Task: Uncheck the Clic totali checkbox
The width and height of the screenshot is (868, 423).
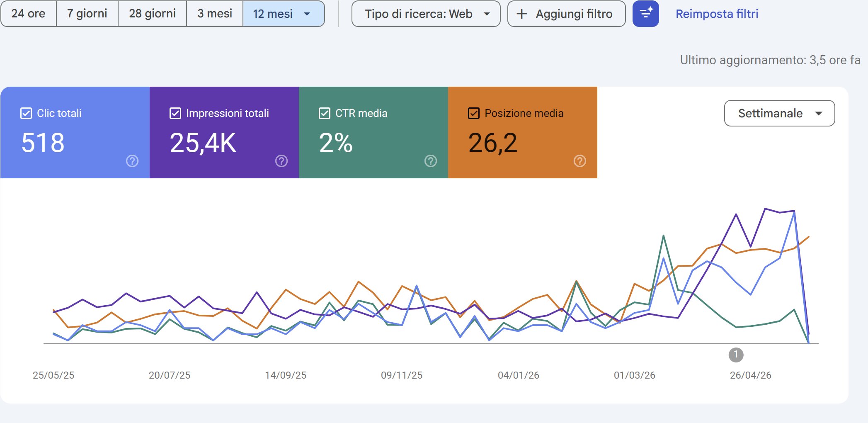Action: pos(26,113)
